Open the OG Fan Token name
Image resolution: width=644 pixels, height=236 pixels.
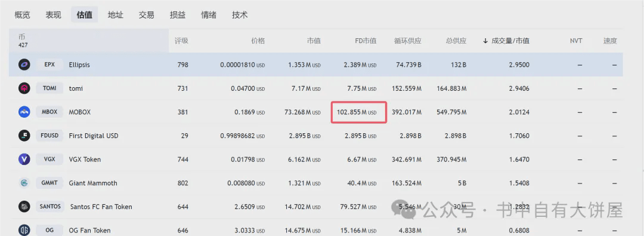pyautogui.click(x=89, y=230)
